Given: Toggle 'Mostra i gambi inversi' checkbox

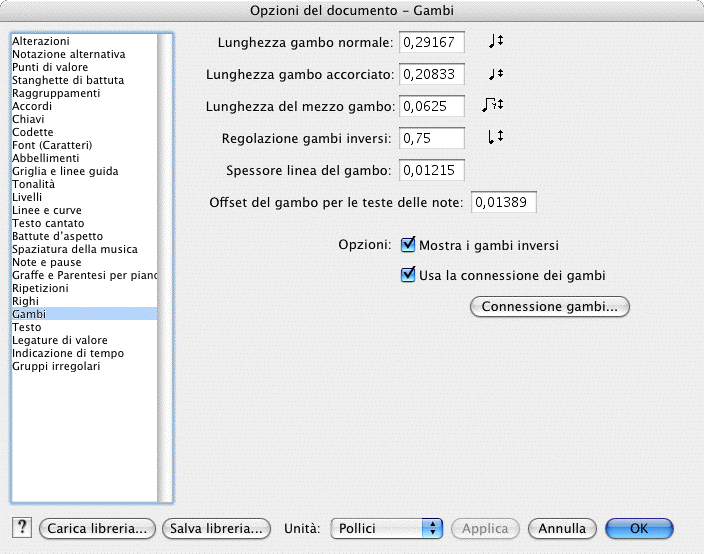Looking at the screenshot, I should point(408,244).
